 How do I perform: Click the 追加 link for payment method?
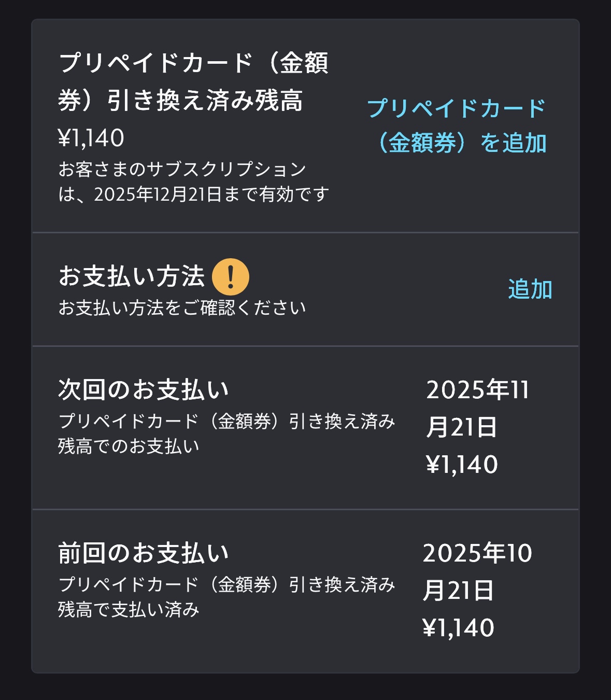(x=530, y=289)
